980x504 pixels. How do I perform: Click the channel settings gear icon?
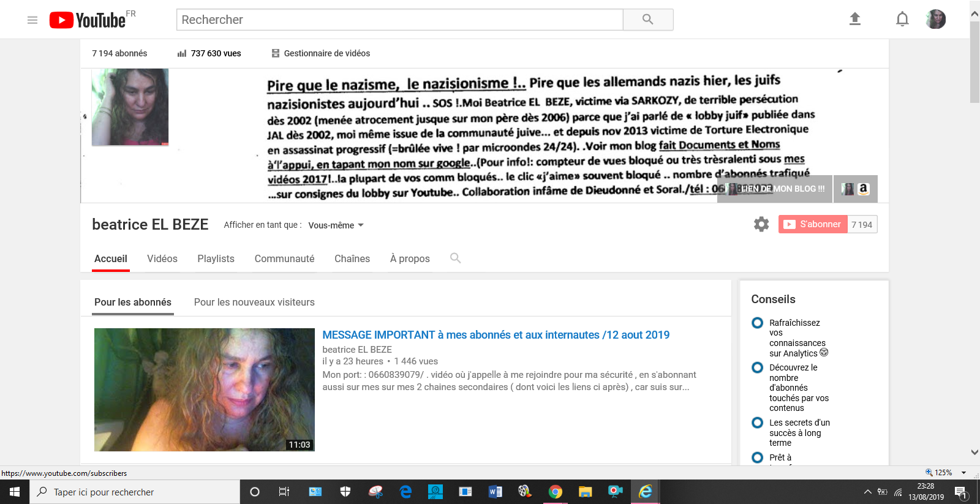click(761, 224)
